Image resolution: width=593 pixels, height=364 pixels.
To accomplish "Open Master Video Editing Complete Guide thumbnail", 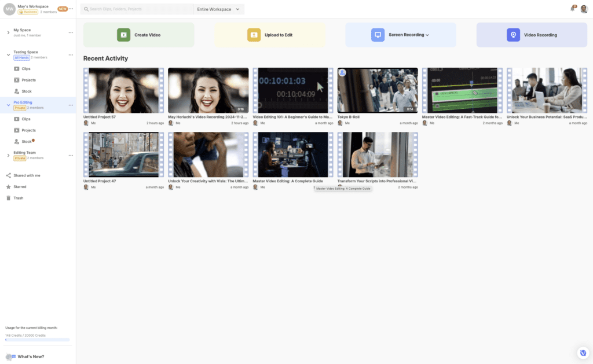I will click(293, 155).
